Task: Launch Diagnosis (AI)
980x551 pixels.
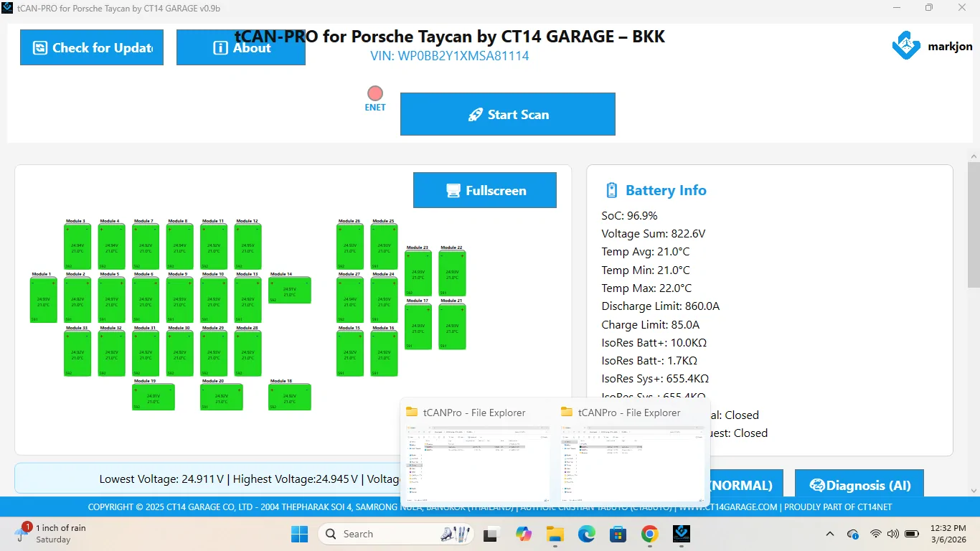Action: (859, 484)
